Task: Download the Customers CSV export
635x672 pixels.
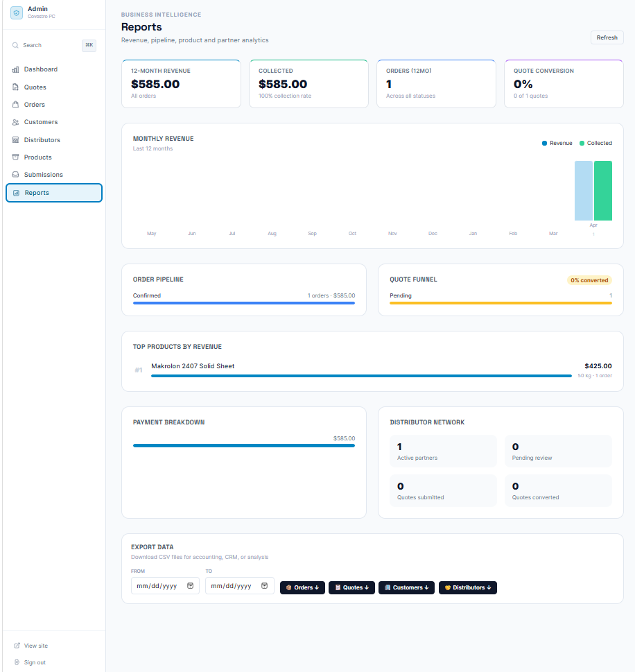Action: pos(407,587)
